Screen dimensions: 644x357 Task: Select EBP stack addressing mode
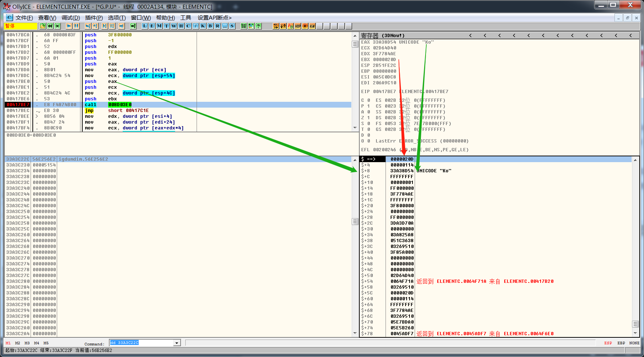[621, 343]
